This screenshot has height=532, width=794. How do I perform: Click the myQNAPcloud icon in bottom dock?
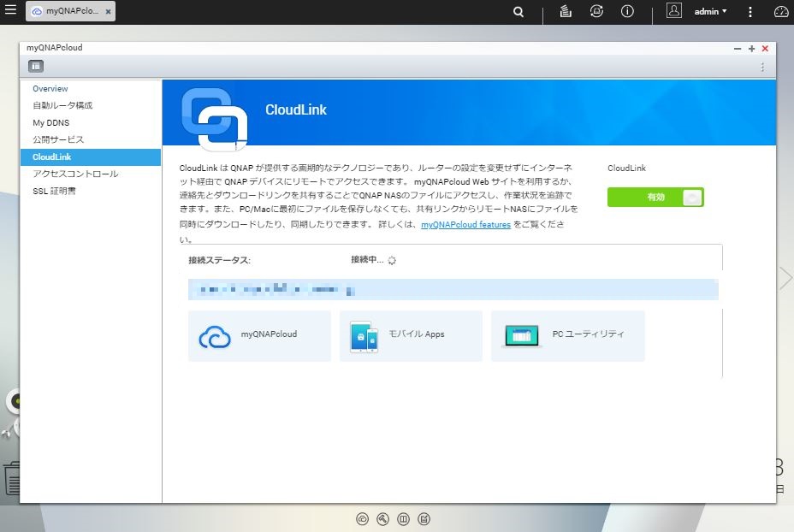(362, 519)
